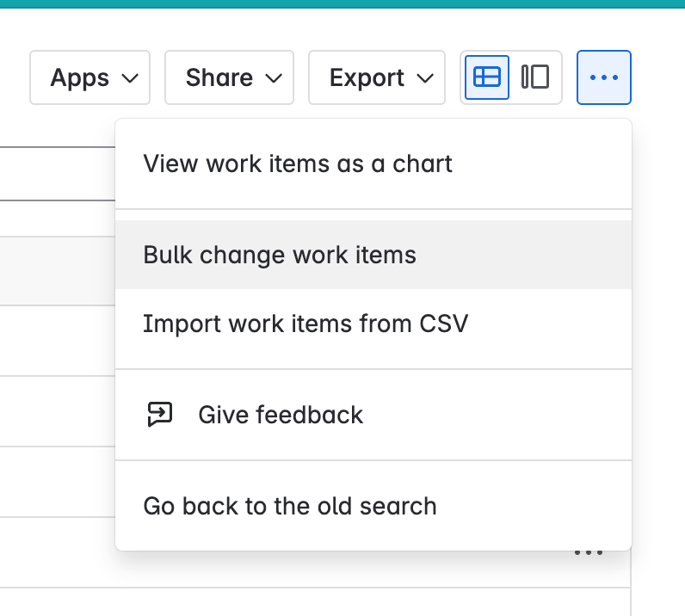Close the more actions ellipsis menu
685x616 pixels.
[604, 77]
